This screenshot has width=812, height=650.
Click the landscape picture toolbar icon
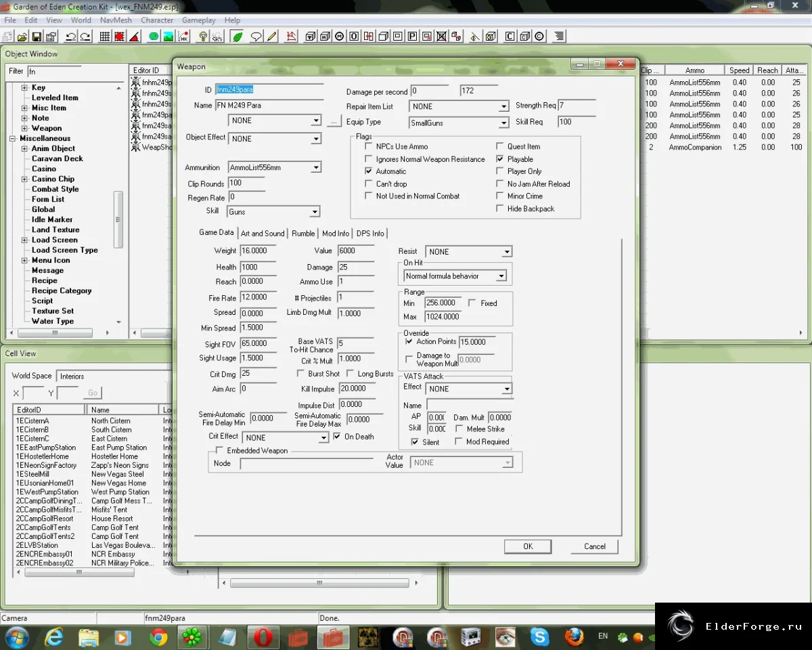tap(167, 37)
